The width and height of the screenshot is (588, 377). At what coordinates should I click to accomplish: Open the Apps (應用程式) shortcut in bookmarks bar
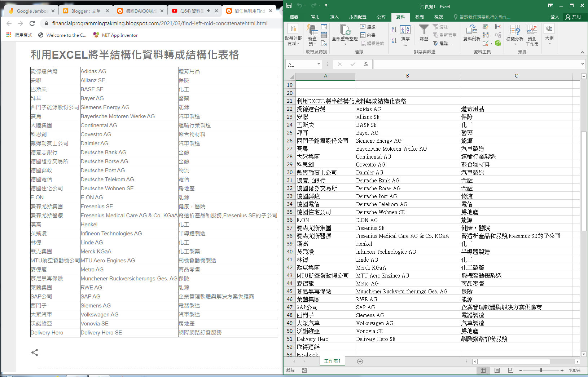point(19,35)
